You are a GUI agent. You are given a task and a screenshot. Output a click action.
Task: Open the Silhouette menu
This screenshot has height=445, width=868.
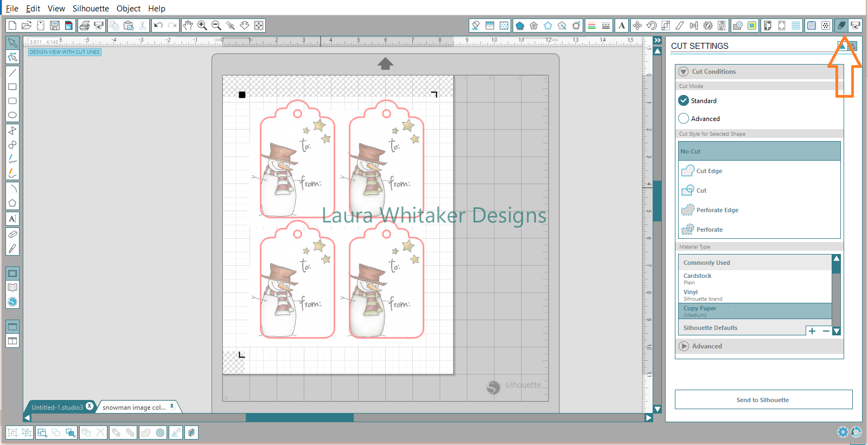[x=91, y=9]
